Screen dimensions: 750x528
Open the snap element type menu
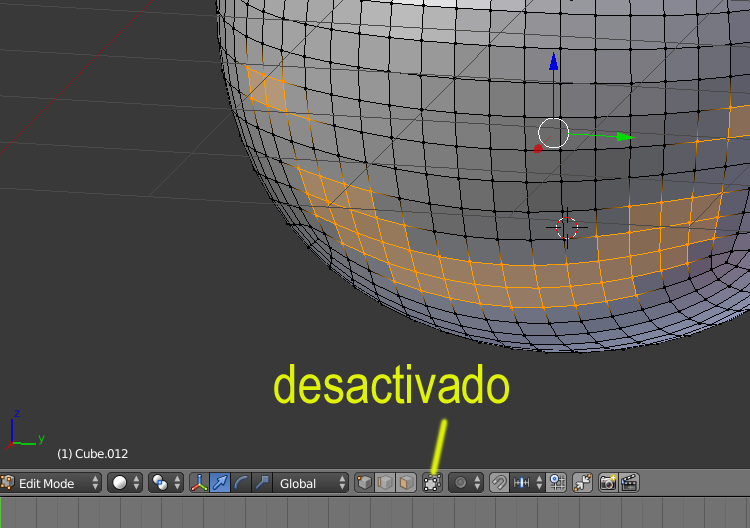pos(526,483)
